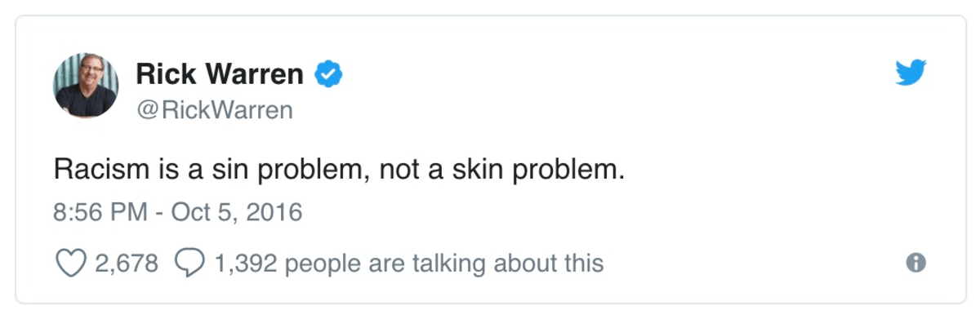Click the blue verified badge
Image resolution: width=980 pixels, height=319 pixels.
pyautogui.click(x=328, y=75)
